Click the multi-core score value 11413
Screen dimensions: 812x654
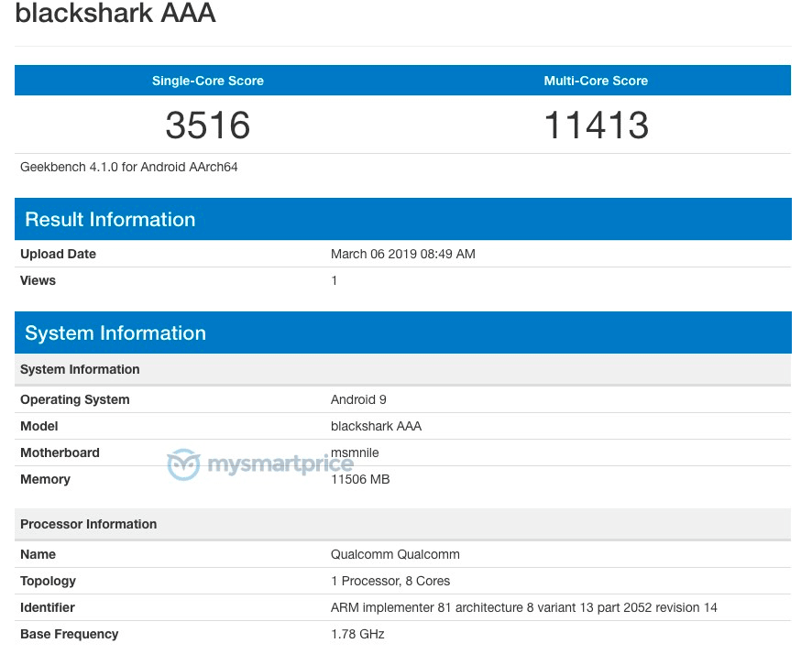click(x=596, y=125)
